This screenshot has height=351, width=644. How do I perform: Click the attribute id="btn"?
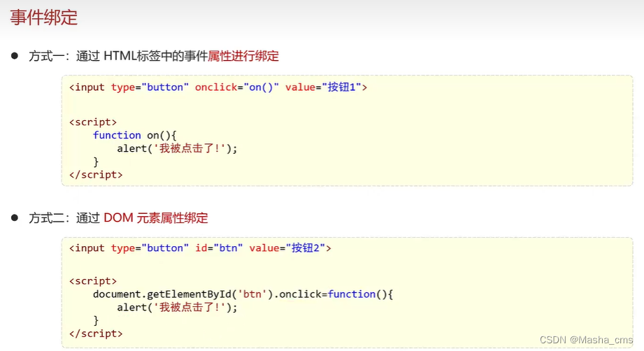[x=219, y=248]
